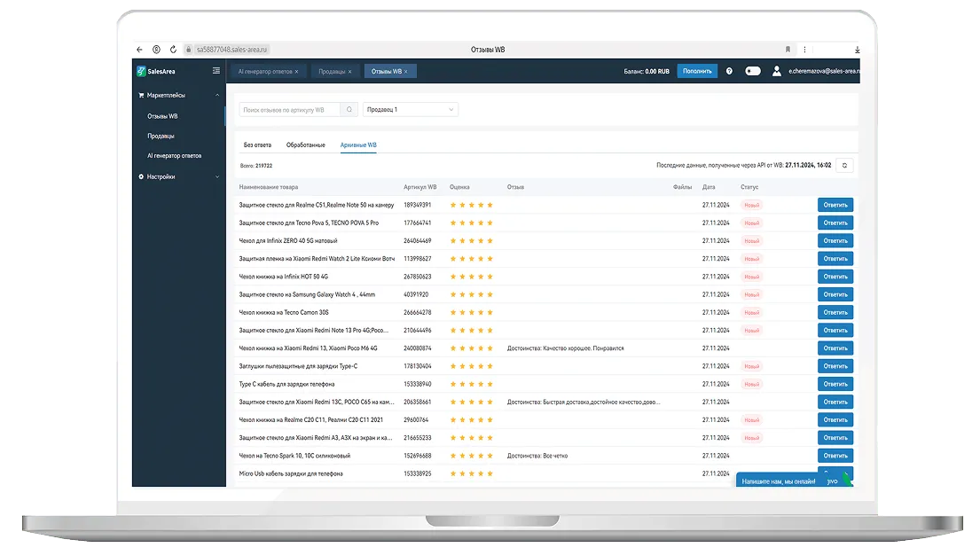
Task: Click star rating of article 153338925
Action: tap(472, 473)
